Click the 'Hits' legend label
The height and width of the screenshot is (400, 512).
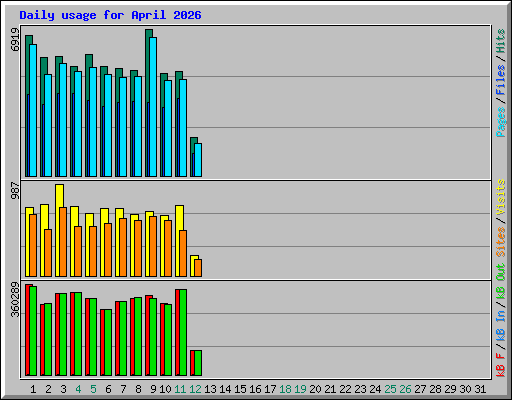pos(501,41)
